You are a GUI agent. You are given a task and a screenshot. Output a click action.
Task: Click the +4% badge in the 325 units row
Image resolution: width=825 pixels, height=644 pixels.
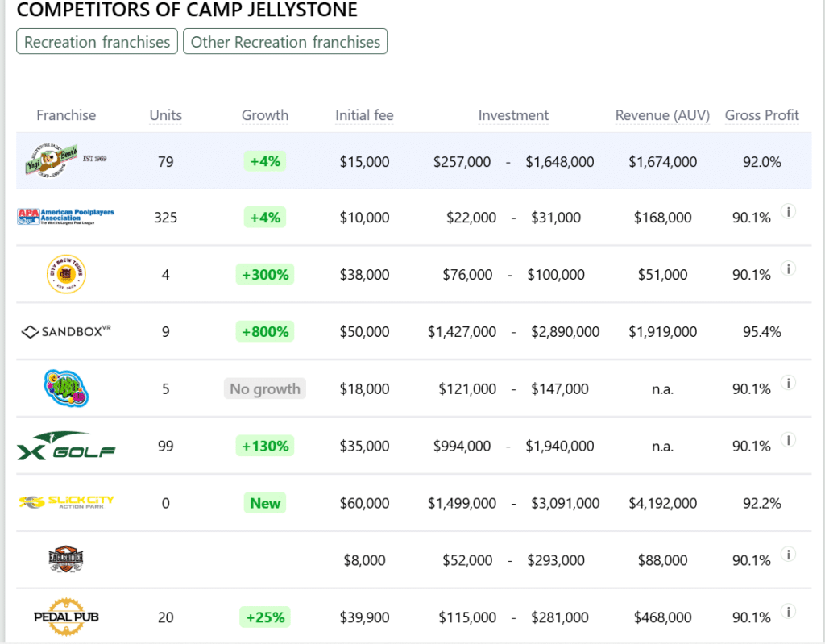264,218
